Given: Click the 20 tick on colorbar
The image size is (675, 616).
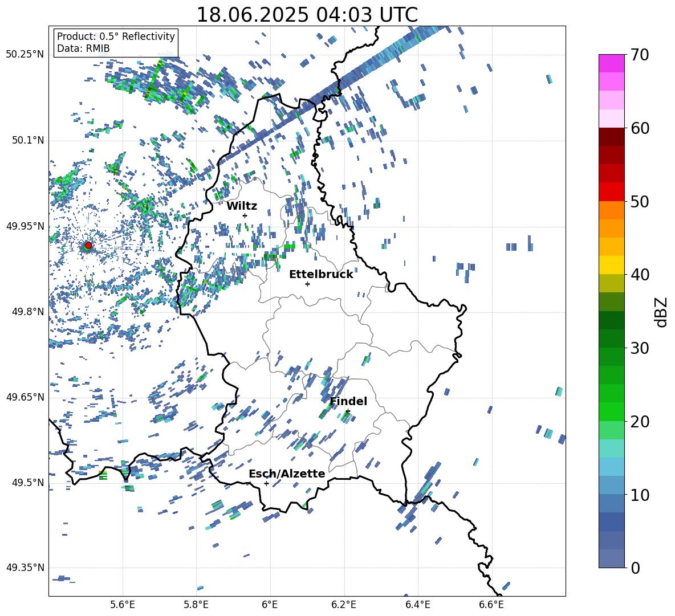Looking at the screenshot, I should (640, 422).
